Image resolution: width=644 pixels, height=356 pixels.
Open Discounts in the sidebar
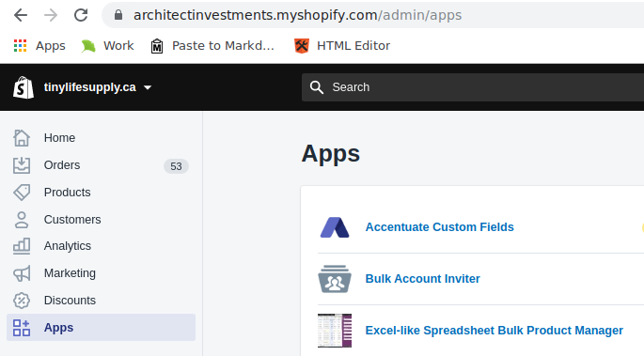(70, 301)
